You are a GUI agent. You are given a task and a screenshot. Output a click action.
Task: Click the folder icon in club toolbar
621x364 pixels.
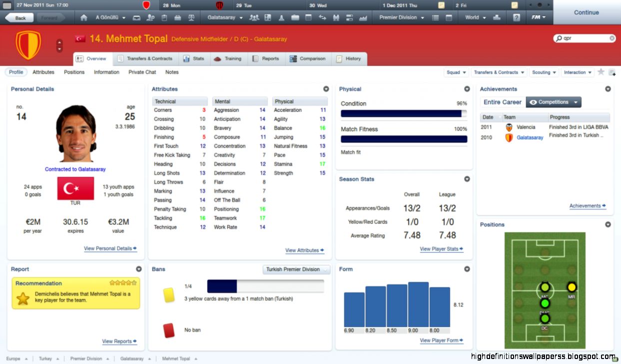(x=295, y=17)
